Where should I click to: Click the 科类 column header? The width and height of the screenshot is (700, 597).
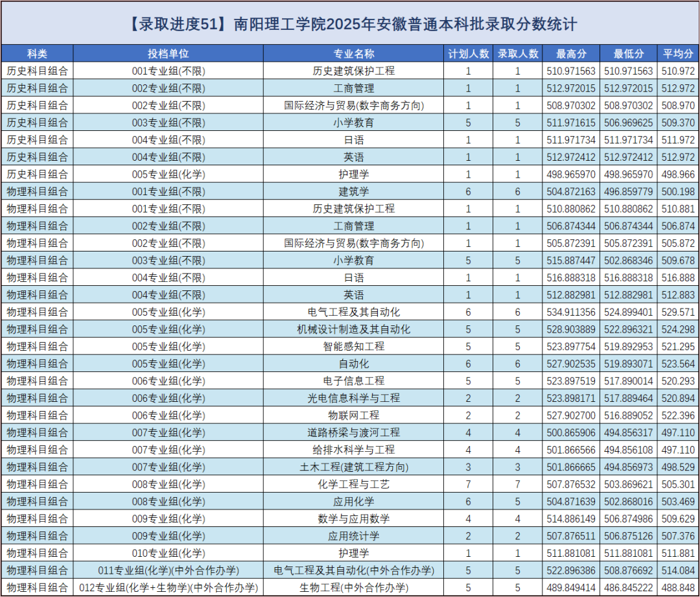coord(37,54)
